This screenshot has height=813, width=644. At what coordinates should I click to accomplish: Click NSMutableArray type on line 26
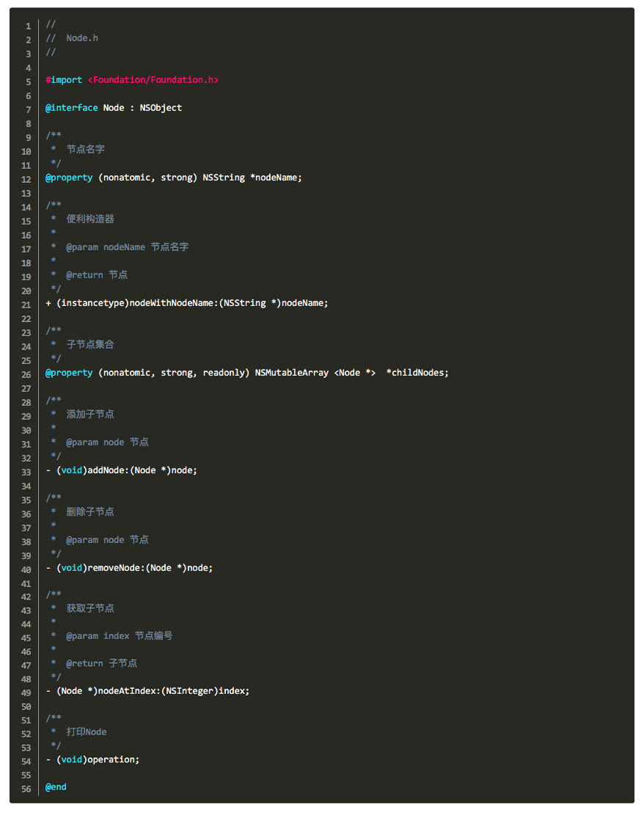(291, 373)
